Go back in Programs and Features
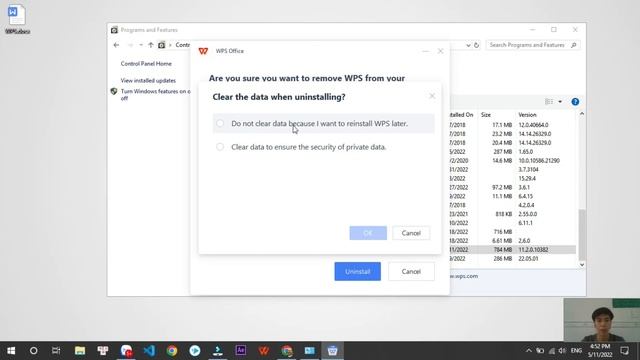The width and height of the screenshot is (640, 360). 116,45
